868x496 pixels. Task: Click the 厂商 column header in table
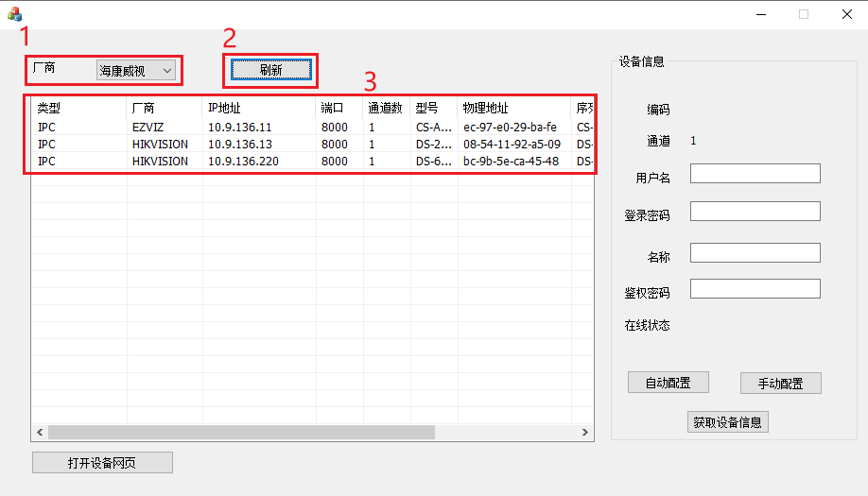165,108
